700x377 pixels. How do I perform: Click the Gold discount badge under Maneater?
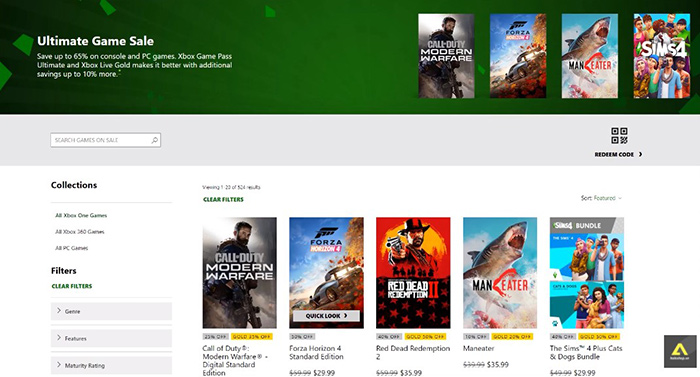tap(512, 336)
